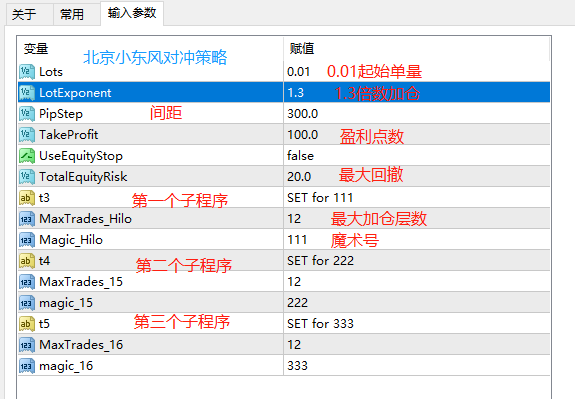The image size is (575, 399).
Task: Click the LotExponent row's double-type icon
Action: (27, 93)
